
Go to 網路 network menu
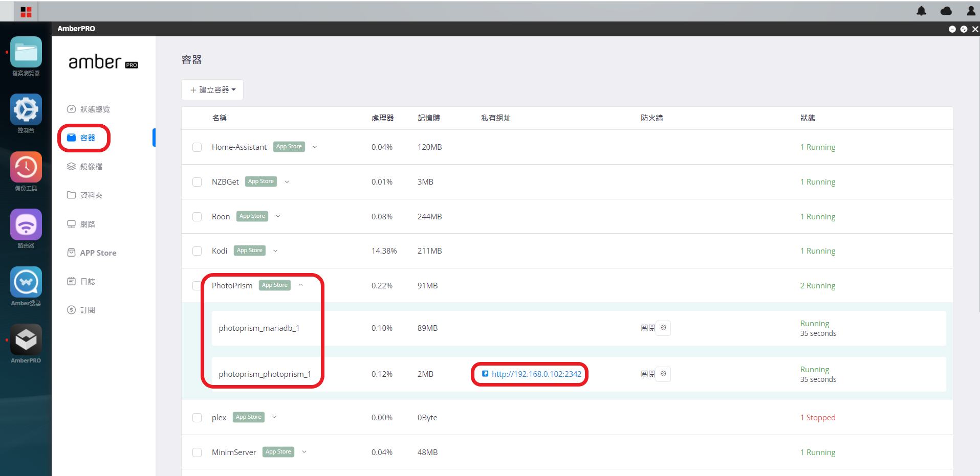pyautogui.click(x=81, y=224)
